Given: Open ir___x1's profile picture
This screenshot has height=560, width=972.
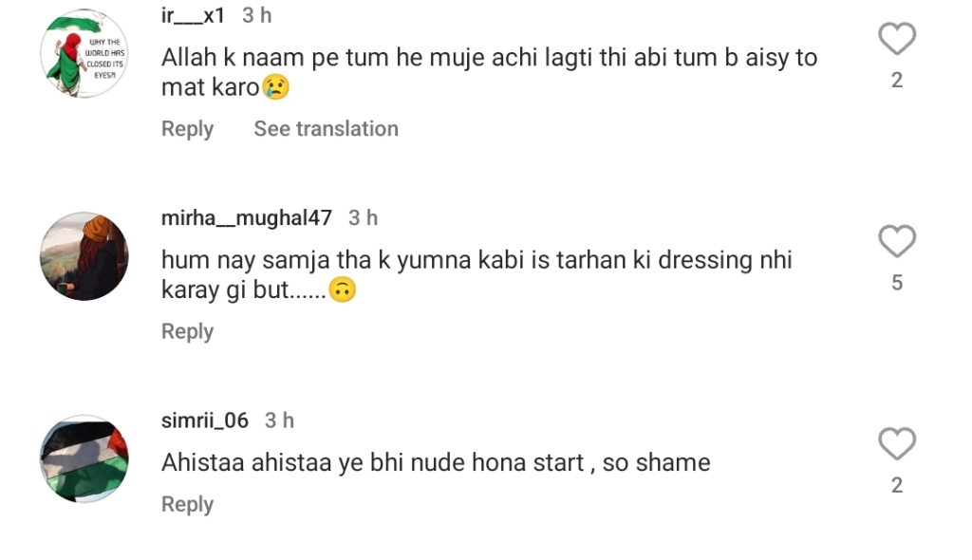Looking at the screenshot, I should point(84,54).
